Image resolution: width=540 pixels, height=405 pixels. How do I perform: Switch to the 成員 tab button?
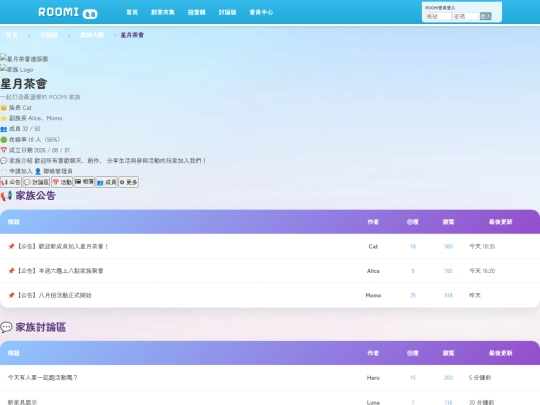[106, 182]
